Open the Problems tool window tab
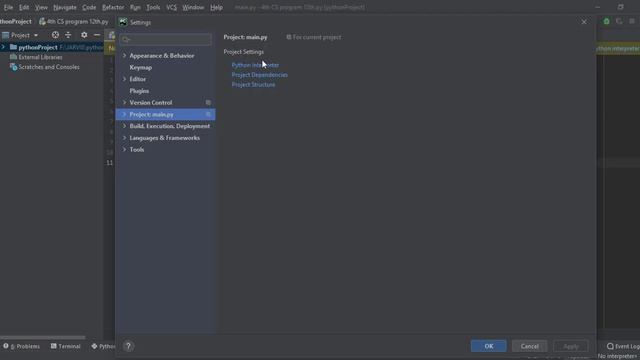Image resolution: width=640 pixels, height=360 pixels. [22, 346]
